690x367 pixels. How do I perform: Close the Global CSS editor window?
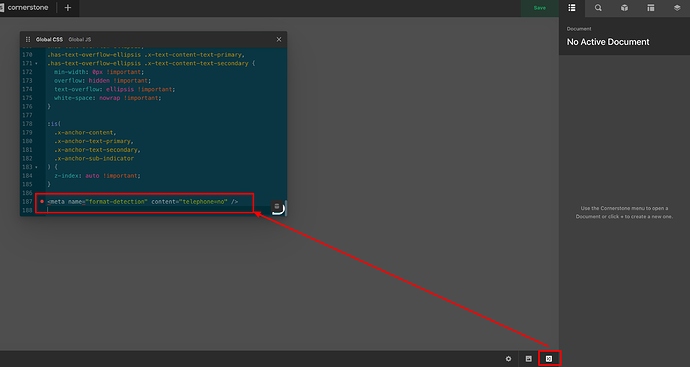tap(279, 39)
